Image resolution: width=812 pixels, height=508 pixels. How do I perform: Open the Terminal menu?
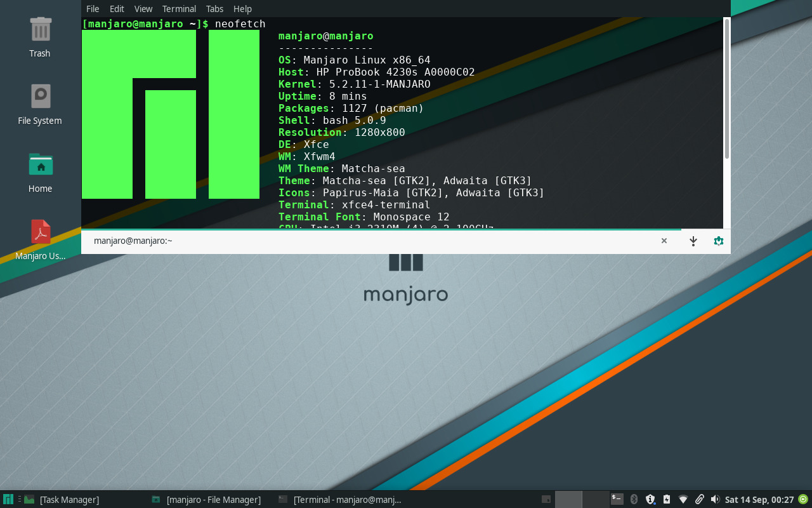[179, 8]
